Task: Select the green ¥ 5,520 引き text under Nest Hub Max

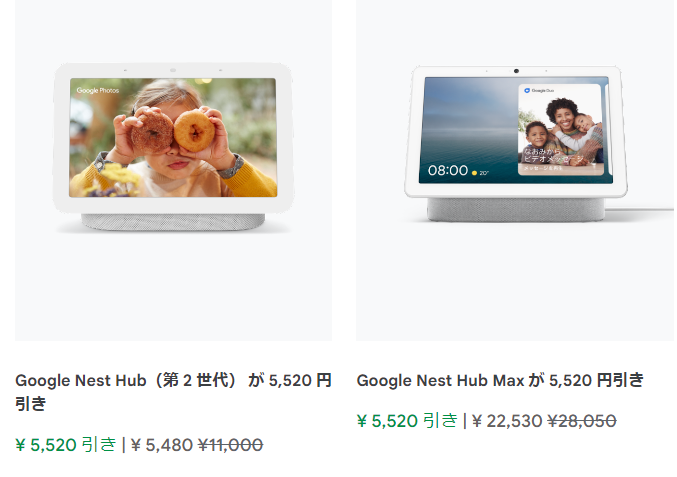Action: pos(407,421)
